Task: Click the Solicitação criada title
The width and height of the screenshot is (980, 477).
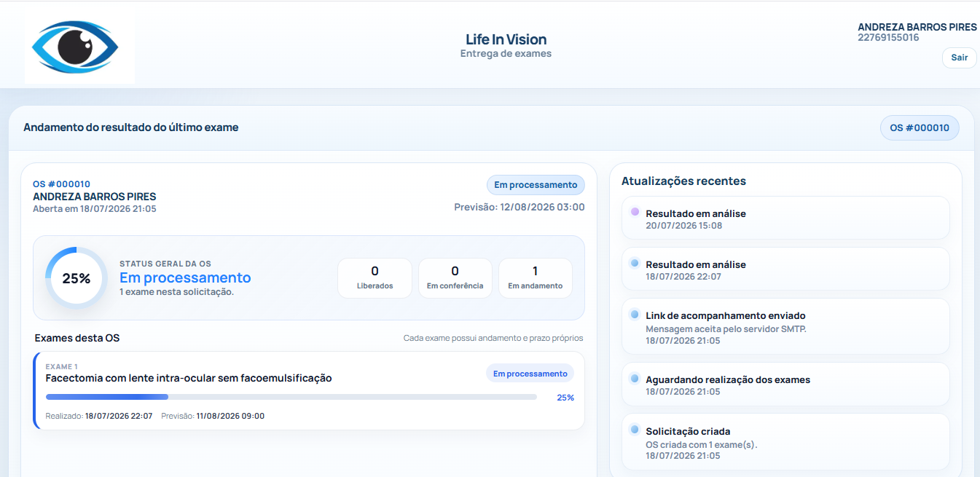Action: [688, 431]
